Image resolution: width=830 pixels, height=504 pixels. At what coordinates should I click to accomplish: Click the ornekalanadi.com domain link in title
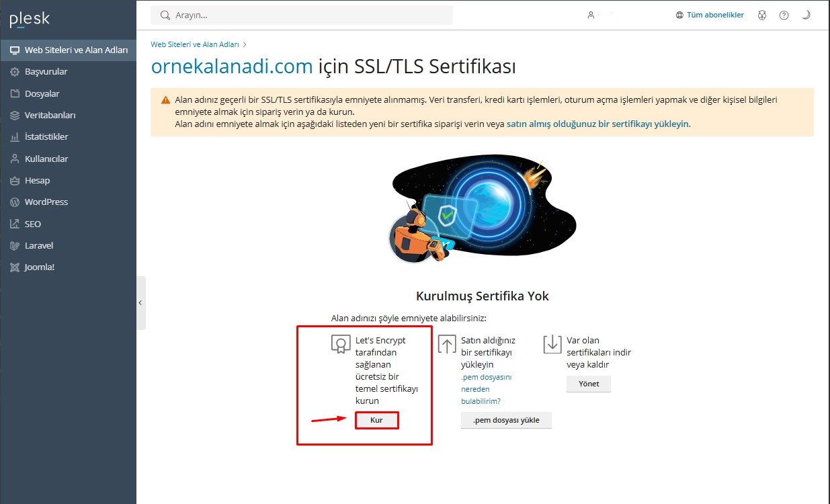pyautogui.click(x=232, y=67)
